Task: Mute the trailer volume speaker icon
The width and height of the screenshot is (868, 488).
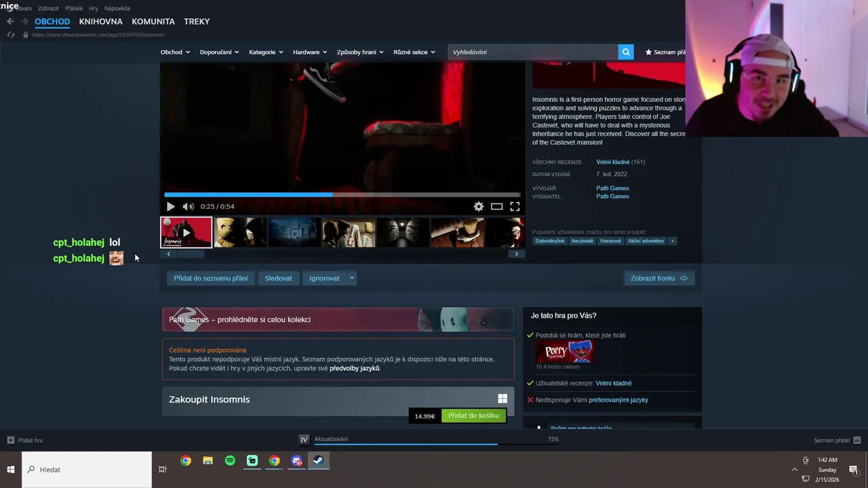Action: [188, 207]
